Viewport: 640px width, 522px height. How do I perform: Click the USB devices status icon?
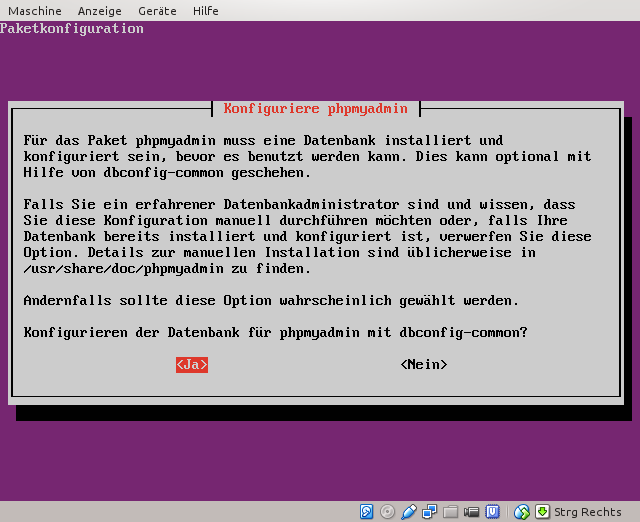[409, 511]
